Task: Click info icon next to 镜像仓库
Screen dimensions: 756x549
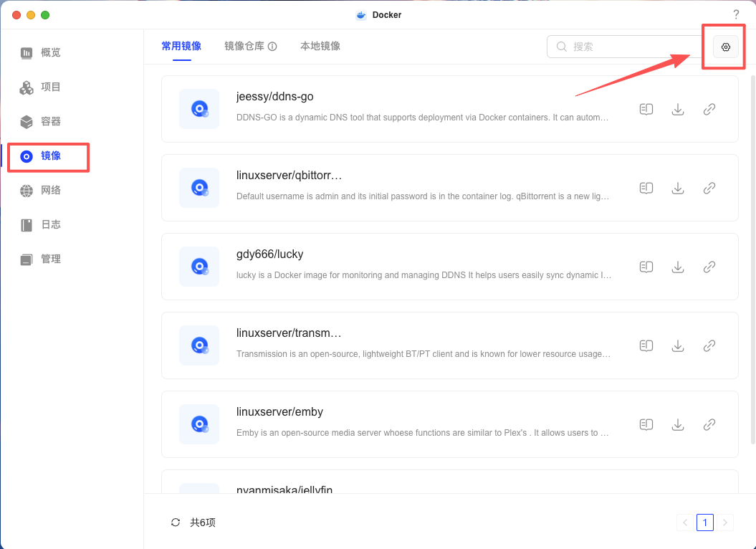Action: (x=272, y=47)
